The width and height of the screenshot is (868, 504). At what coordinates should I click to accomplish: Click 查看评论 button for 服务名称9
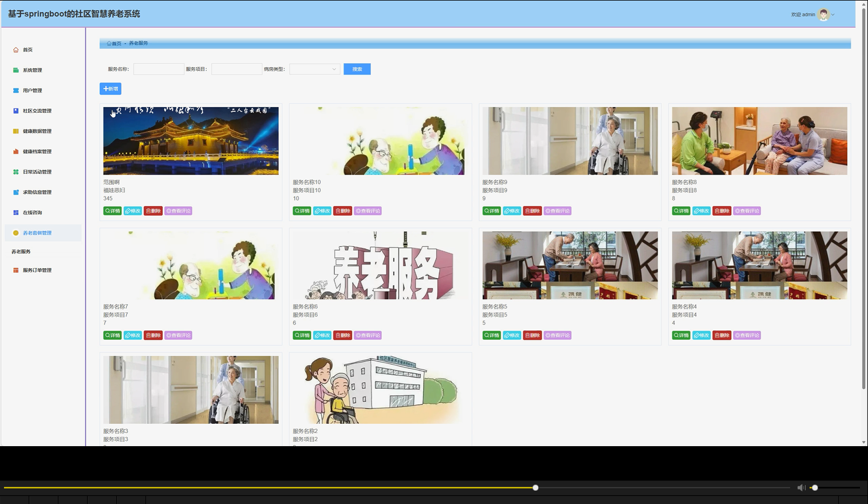click(x=557, y=211)
